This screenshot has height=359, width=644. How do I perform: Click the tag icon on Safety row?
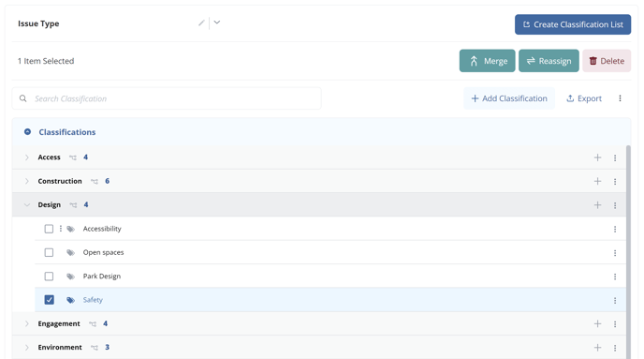point(70,300)
